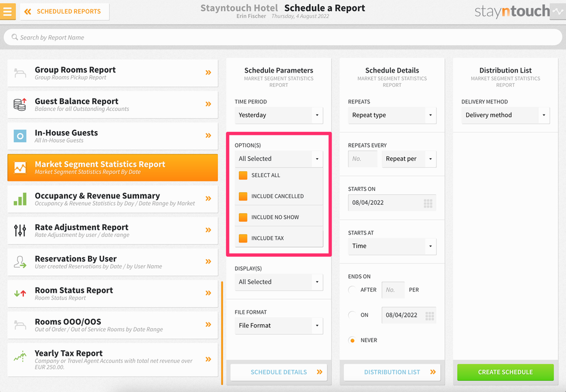Select Room Status Report

(113, 294)
